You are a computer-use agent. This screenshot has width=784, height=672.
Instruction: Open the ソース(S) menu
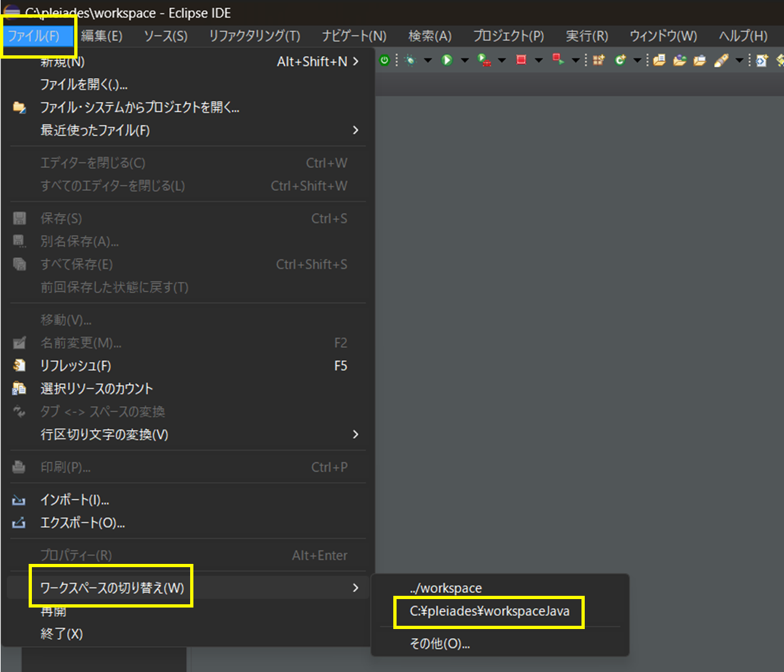pos(165,36)
